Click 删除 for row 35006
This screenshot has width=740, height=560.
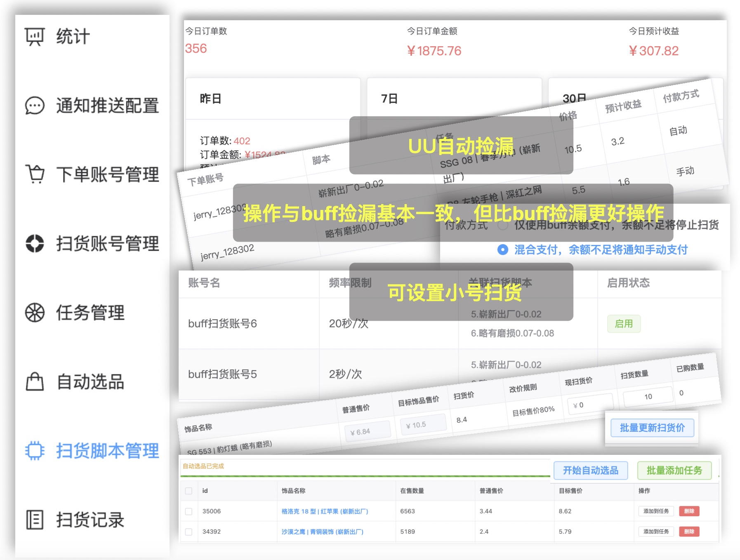click(x=689, y=511)
